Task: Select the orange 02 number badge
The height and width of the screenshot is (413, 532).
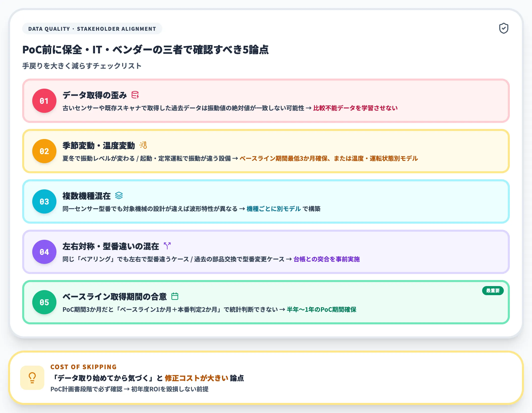Action: [44, 151]
